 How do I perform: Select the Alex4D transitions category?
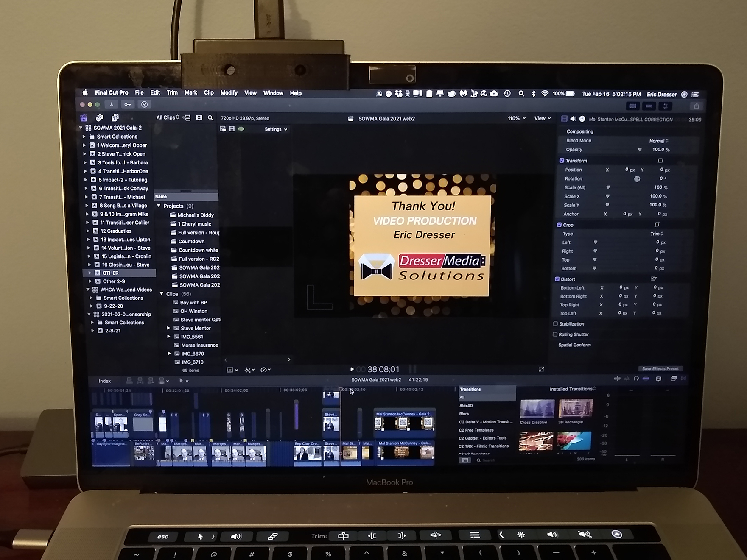click(466, 406)
